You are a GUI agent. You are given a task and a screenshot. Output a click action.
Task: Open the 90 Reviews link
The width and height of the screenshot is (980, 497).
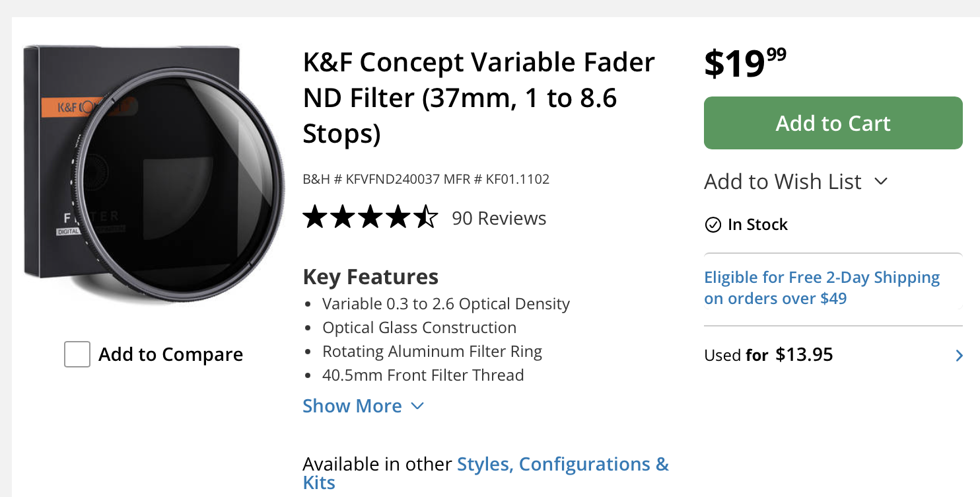point(499,218)
